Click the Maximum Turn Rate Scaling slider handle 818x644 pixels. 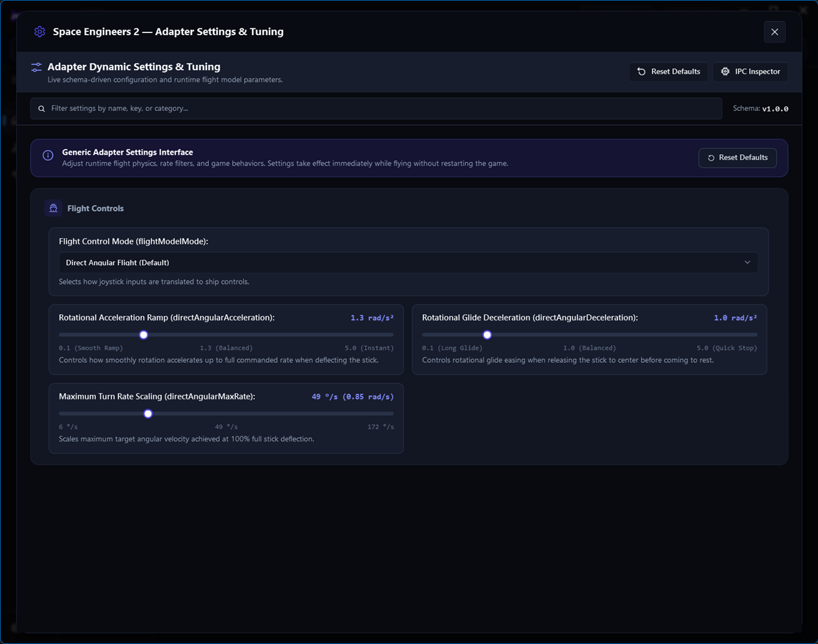click(148, 414)
